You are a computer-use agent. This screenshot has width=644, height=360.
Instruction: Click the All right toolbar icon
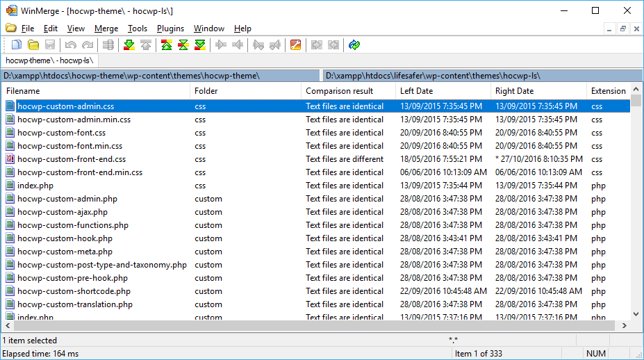point(317,44)
